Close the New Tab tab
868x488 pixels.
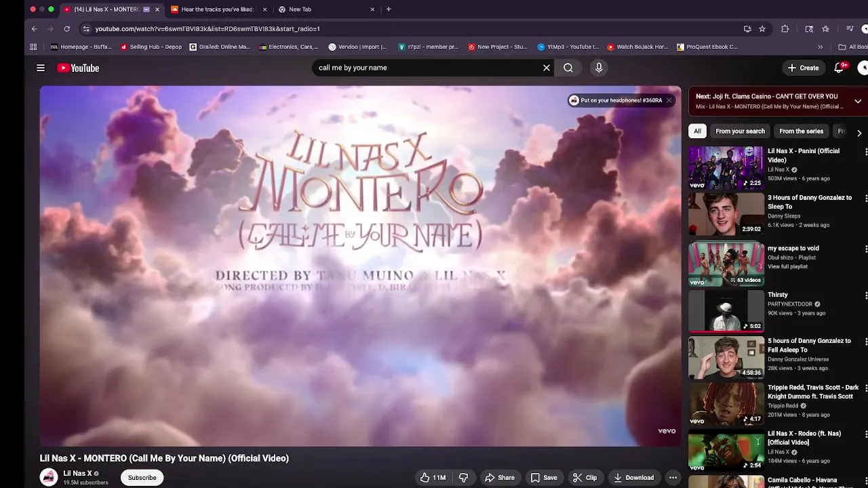(x=372, y=9)
